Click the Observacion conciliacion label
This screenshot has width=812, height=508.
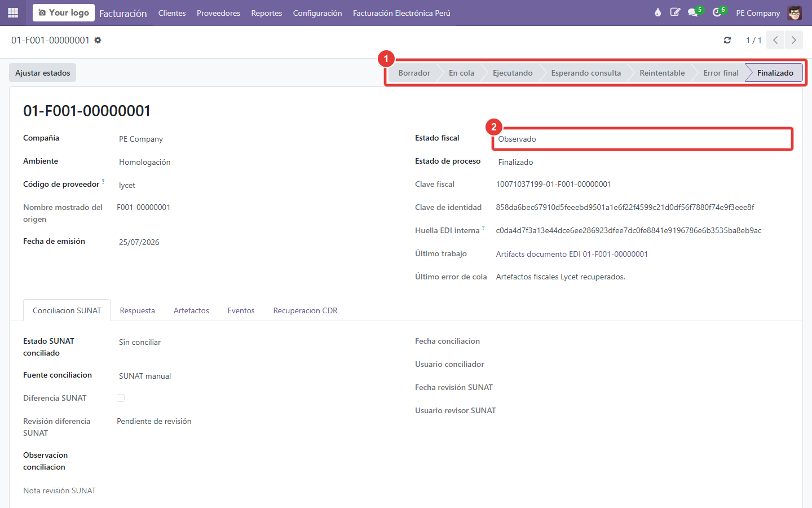pyautogui.click(x=45, y=461)
